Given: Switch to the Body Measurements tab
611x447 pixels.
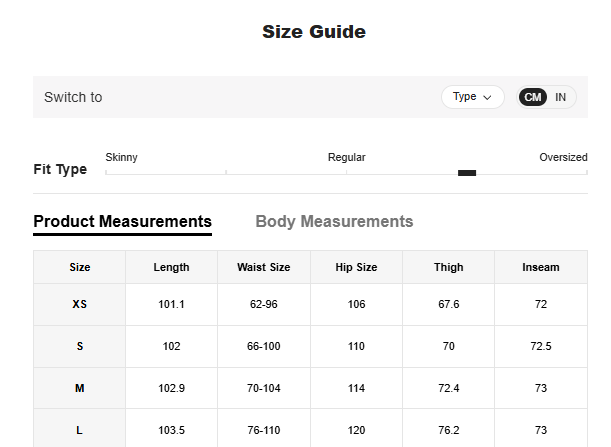Looking at the screenshot, I should point(334,221).
